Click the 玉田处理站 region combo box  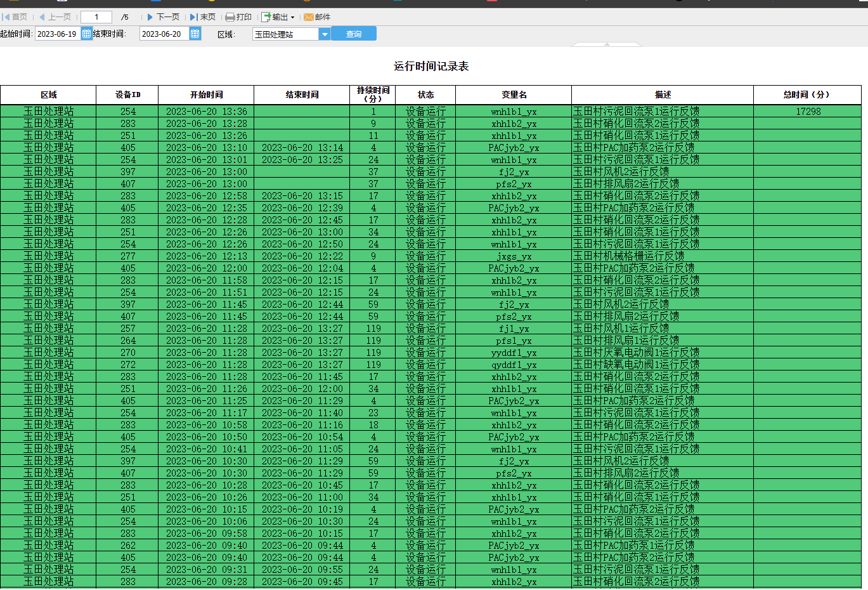coord(285,34)
